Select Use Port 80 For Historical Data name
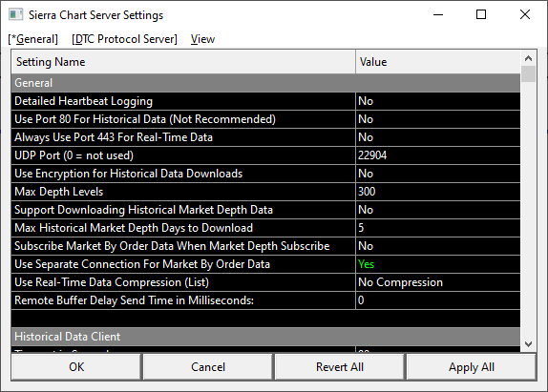Image resolution: width=548 pixels, height=392 pixels. point(183,119)
